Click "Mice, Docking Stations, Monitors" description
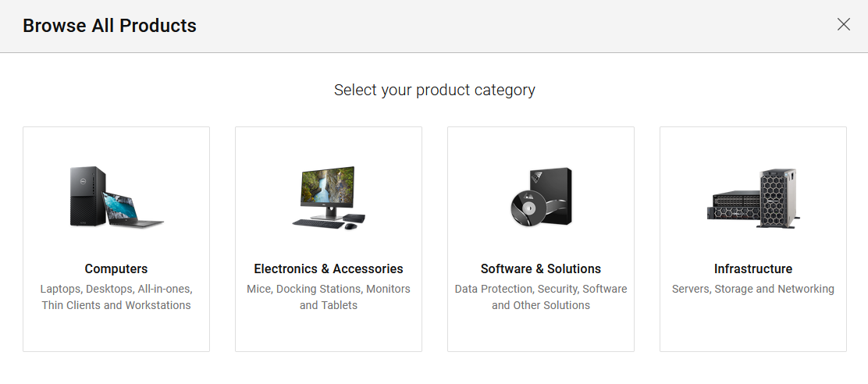The width and height of the screenshot is (868, 384). [329, 289]
